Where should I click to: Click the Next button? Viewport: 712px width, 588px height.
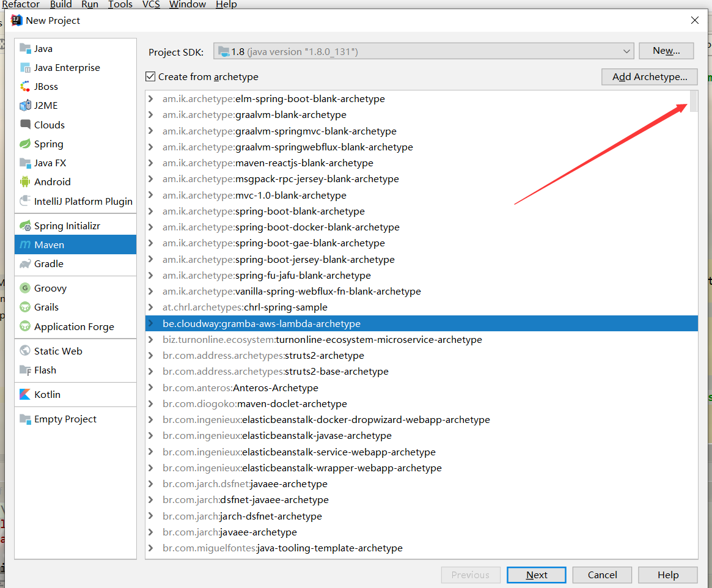point(536,575)
